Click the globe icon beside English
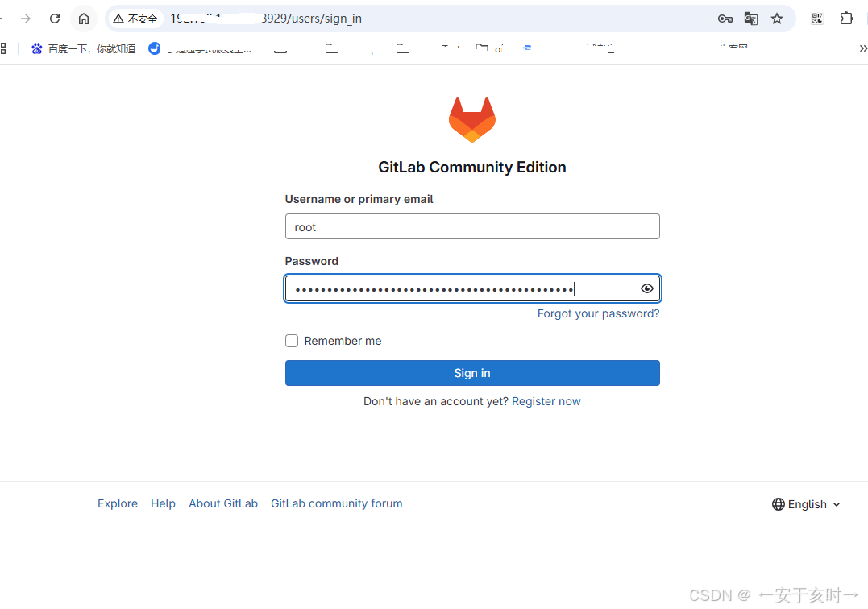 (779, 504)
